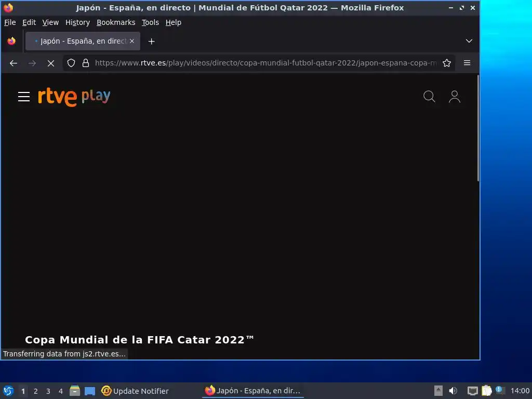This screenshot has height=399, width=532.
Task: Open the rtve play search icon
Action: (x=429, y=97)
